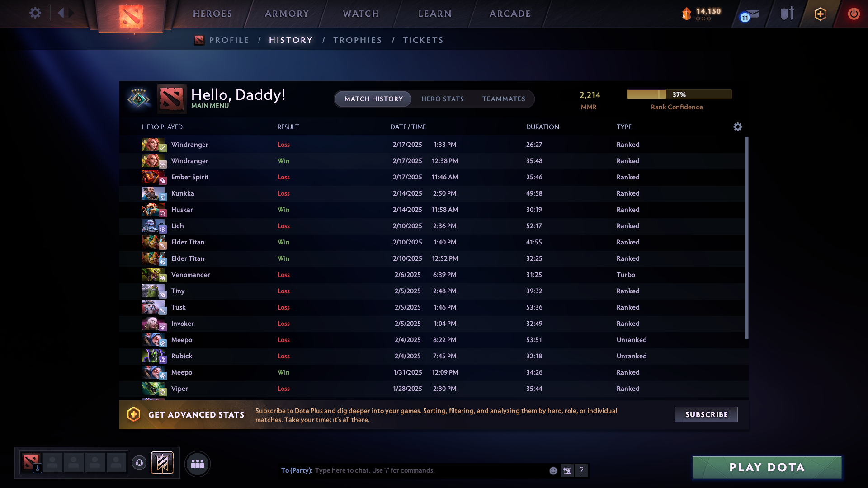Switch to the Trophies tab
This screenshot has width=868, height=488.
[357, 40]
